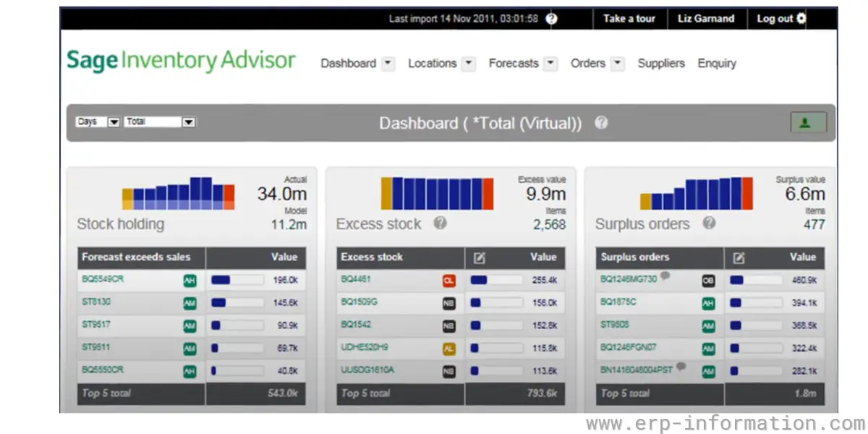Open Liz Garnand user profile
Viewport: 868px width, 434px height.
[x=706, y=19]
